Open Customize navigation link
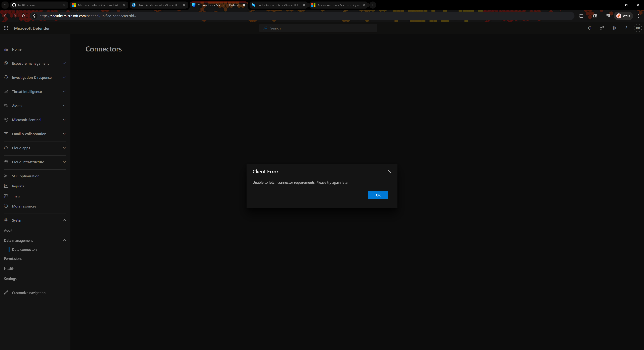The width and height of the screenshot is (644, 350). click(29, 293)
